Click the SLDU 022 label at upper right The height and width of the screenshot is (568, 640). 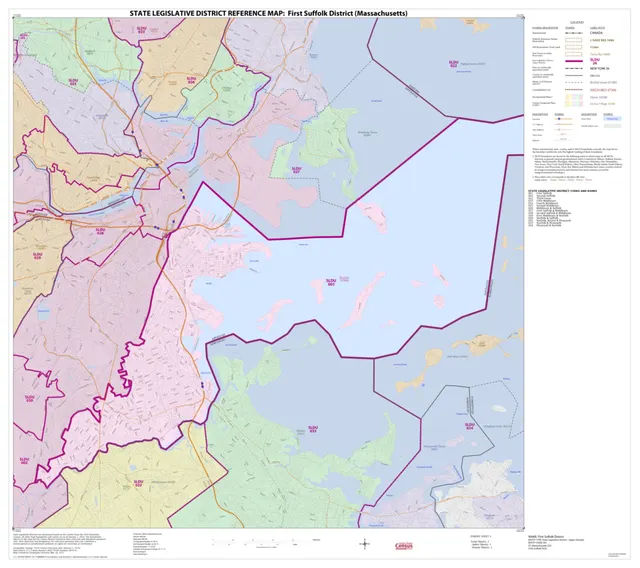(x=453, y=64)
